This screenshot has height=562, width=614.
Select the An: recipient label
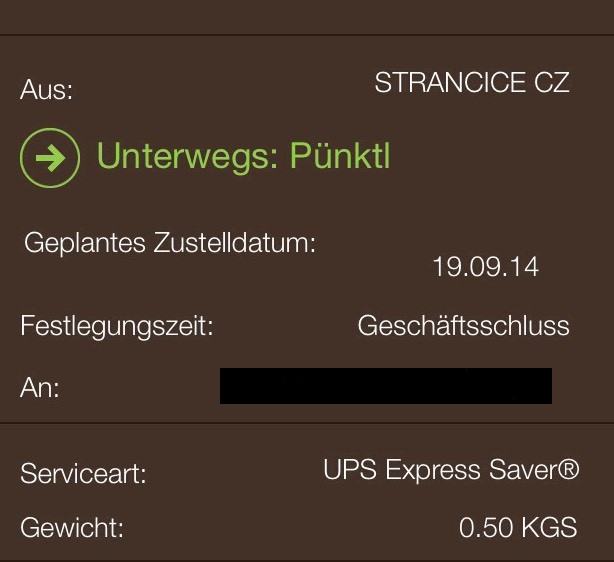coord(40,388)
